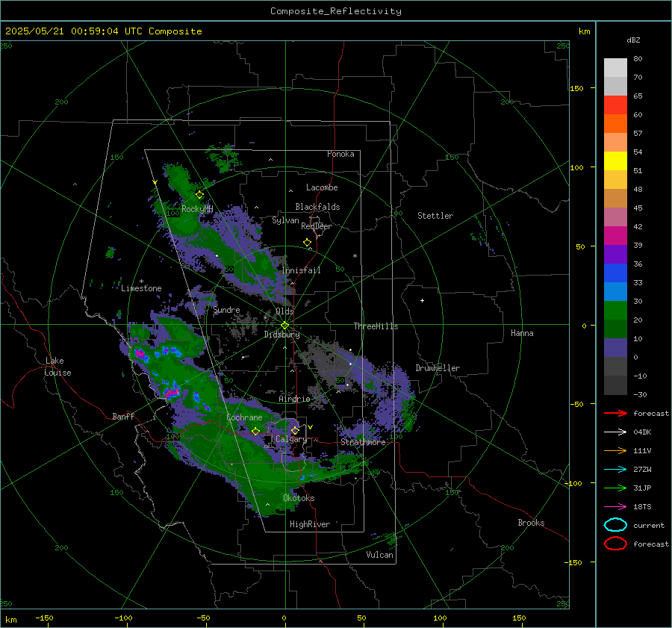Click the white plus marker west of Hanna
The height and width of the screenshot is (628, 672).
(422, 300)
